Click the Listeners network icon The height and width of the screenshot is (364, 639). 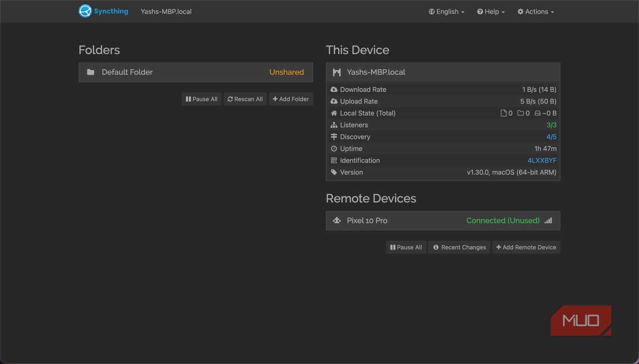click(334, 125)
